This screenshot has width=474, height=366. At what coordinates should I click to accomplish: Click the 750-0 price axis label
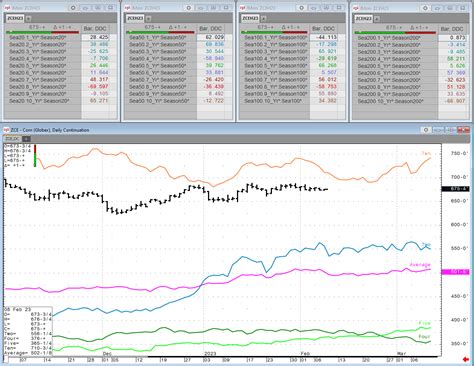tap(459, 153)
